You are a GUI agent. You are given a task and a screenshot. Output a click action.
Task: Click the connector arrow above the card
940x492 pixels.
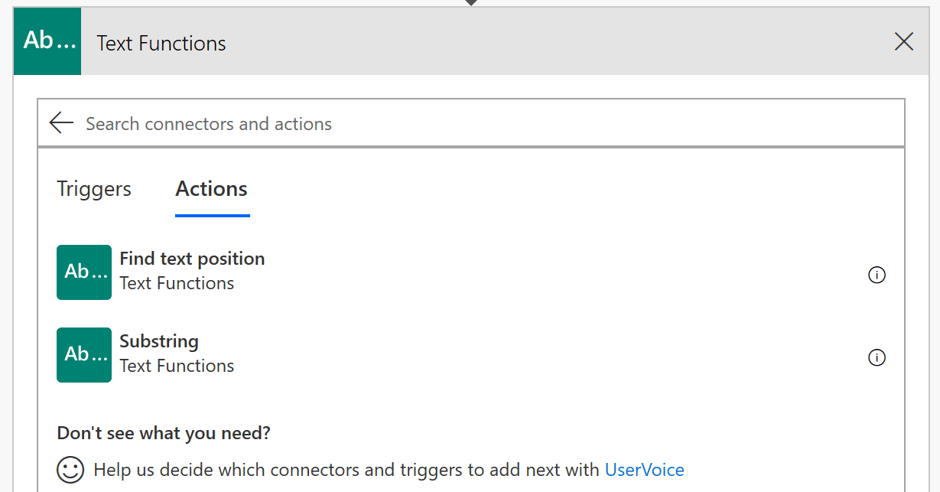click(x=471, y=3)
